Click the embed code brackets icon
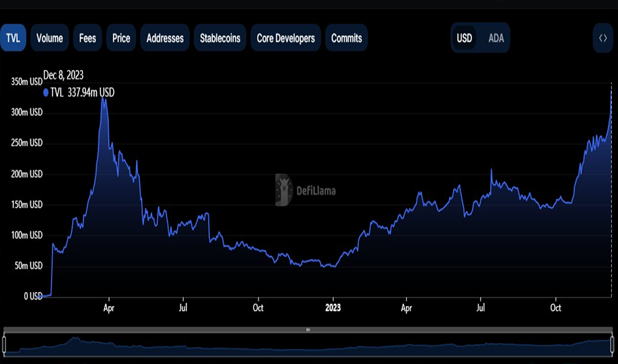The height and width of the screenshot is (364, 618). point(603,38)
